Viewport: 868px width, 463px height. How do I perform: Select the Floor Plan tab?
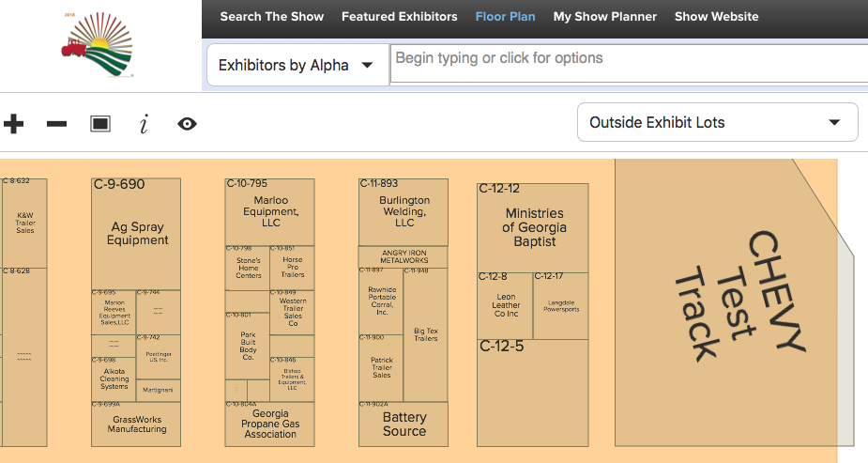click(x=505, y=17)
